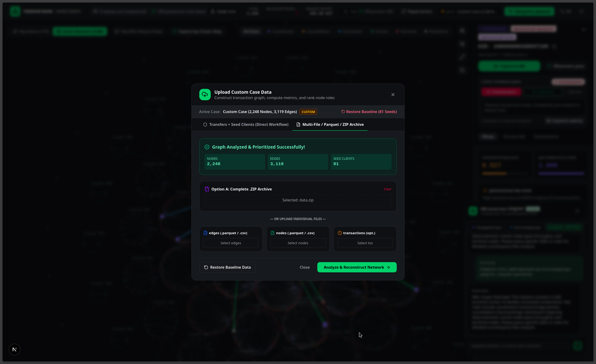Click the success checkmark icon

[207, 147]
